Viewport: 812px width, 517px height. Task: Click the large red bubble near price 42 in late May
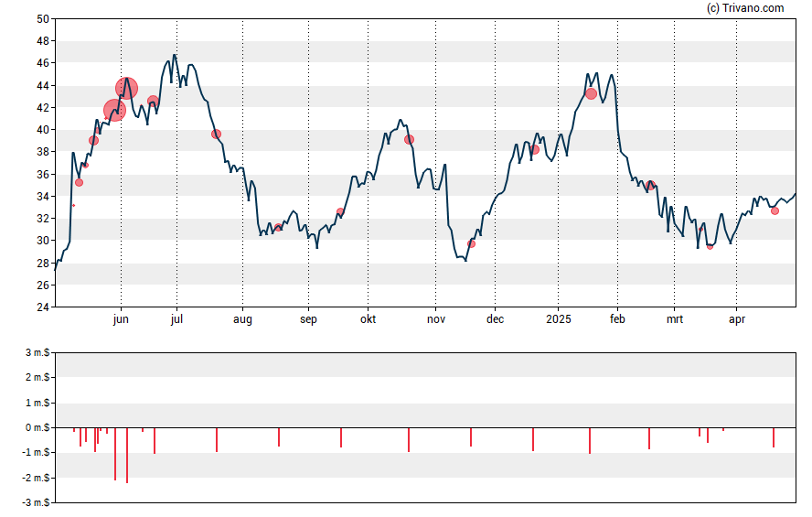click(114, 110)
